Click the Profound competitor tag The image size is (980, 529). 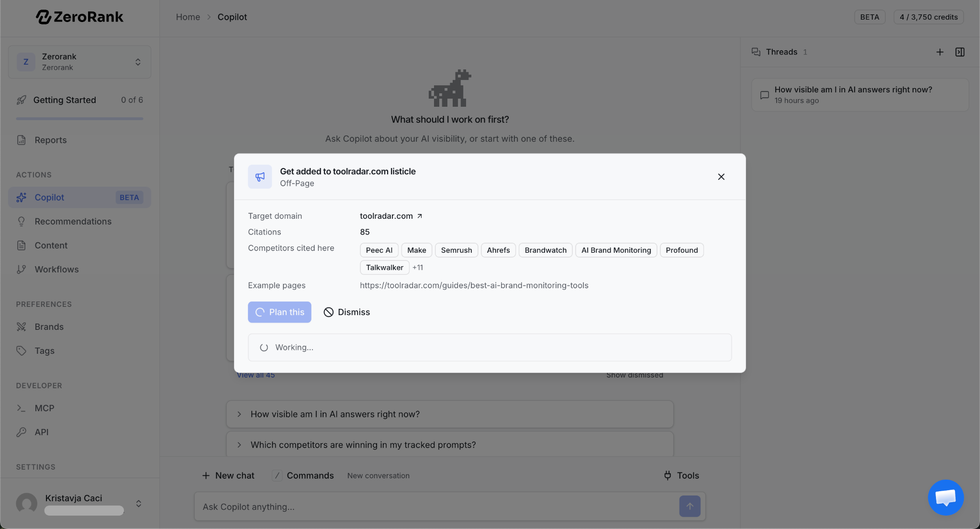[x=681, y=250]
